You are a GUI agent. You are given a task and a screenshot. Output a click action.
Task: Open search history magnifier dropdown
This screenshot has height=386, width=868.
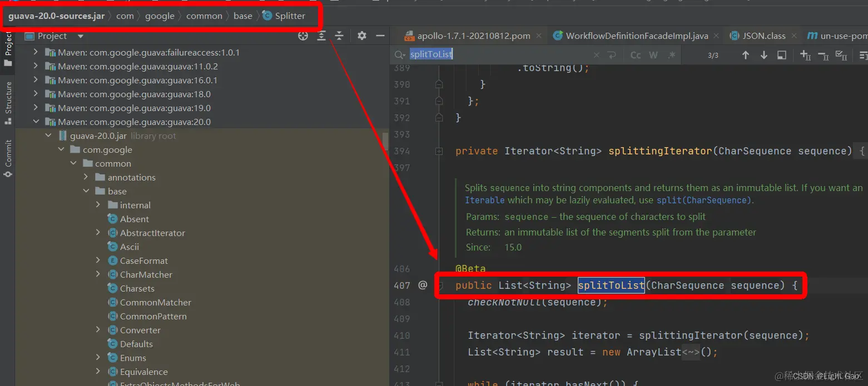400,55
